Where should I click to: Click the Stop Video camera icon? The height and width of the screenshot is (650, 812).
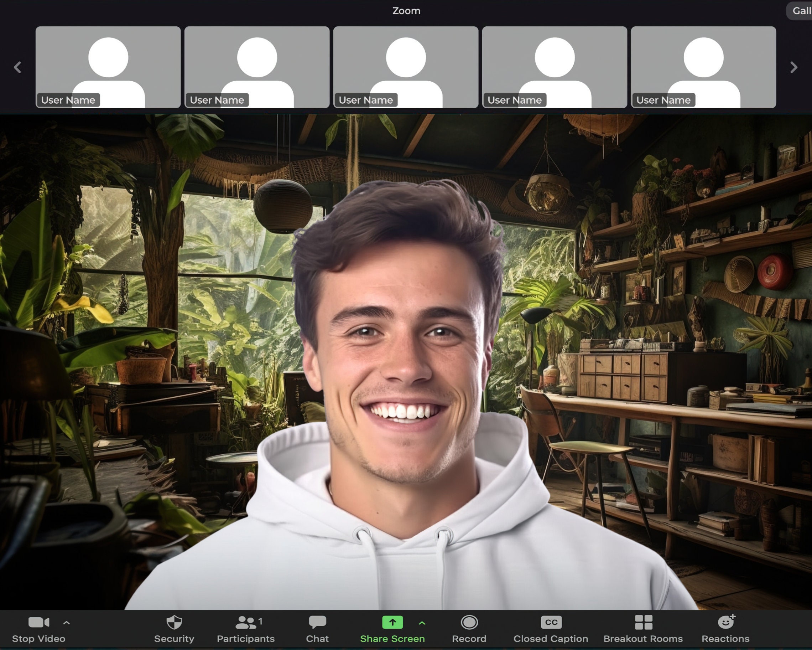(x=39, y=623)
